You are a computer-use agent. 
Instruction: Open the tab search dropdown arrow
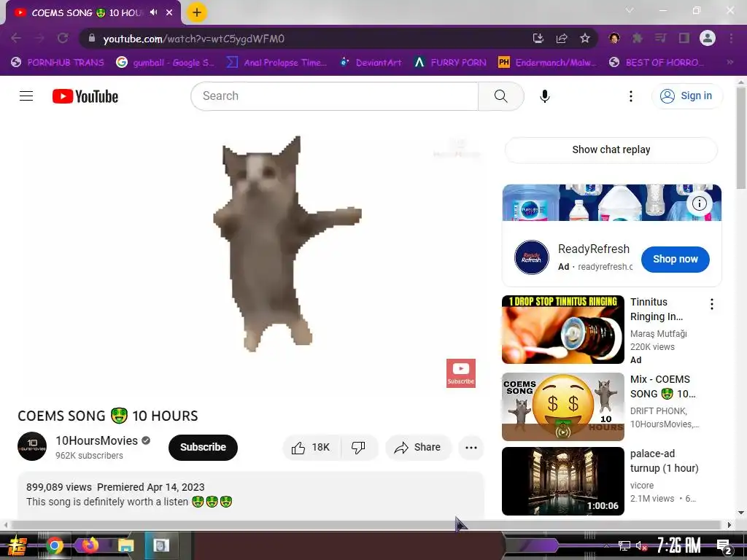pos(630,10)
